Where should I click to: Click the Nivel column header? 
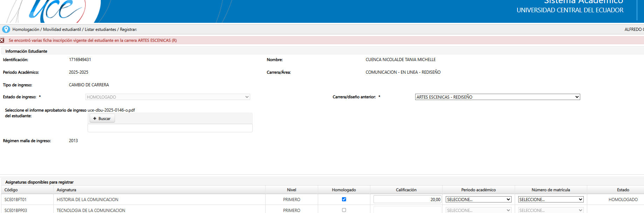click(x=292, y=190)
